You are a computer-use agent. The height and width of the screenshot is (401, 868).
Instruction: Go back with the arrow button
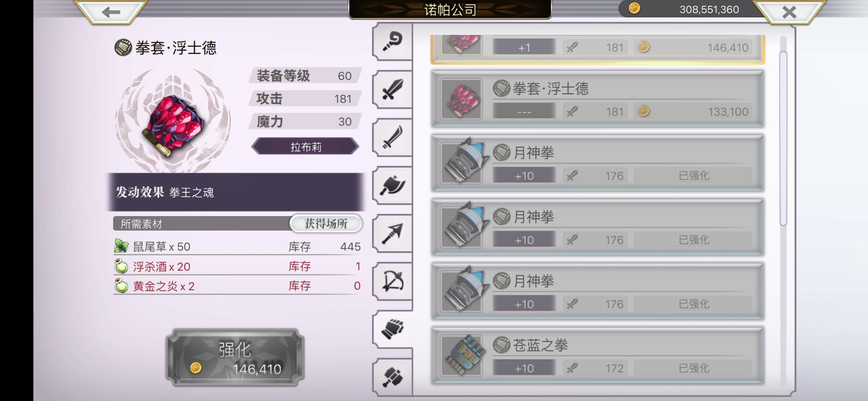coord(111,12)
